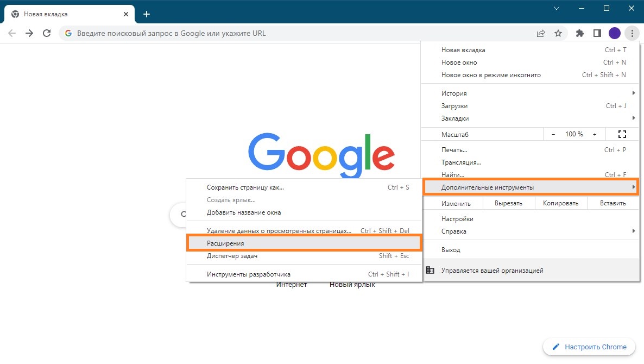Increase zoom with the plus button
Image resolution: width=644 pixels, height=364 pixels.
click(x=595, y=134)
